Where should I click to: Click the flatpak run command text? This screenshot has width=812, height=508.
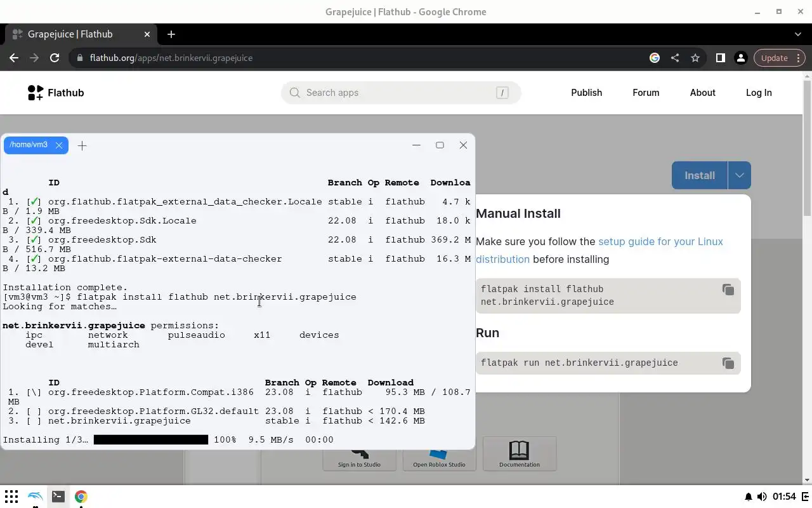pyautogui.click(x=579, y=363)
